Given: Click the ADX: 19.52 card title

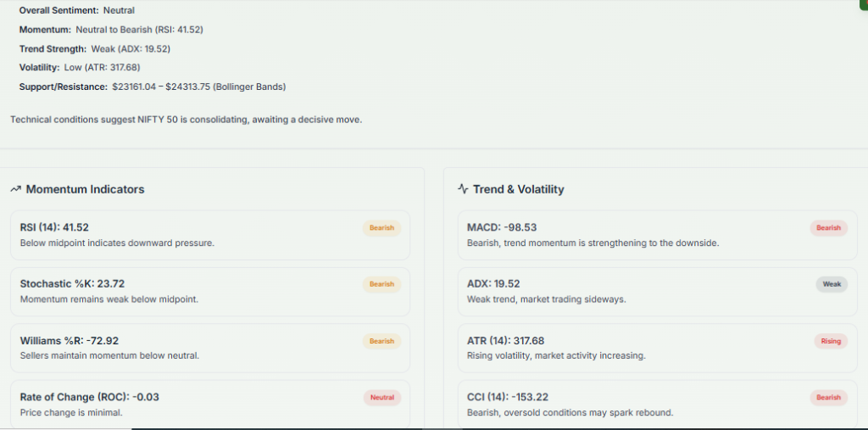Looking at the screenshot, I should tap(494, 284).
